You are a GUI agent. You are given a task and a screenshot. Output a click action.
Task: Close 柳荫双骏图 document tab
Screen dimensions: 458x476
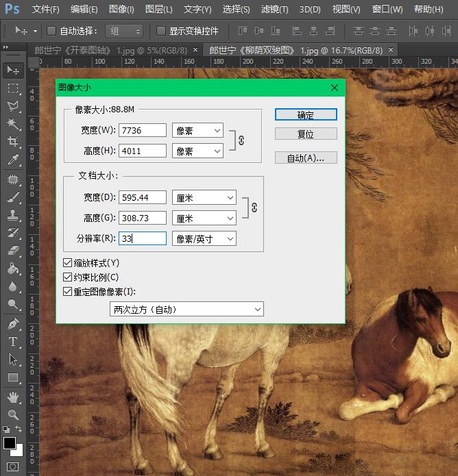391,49
